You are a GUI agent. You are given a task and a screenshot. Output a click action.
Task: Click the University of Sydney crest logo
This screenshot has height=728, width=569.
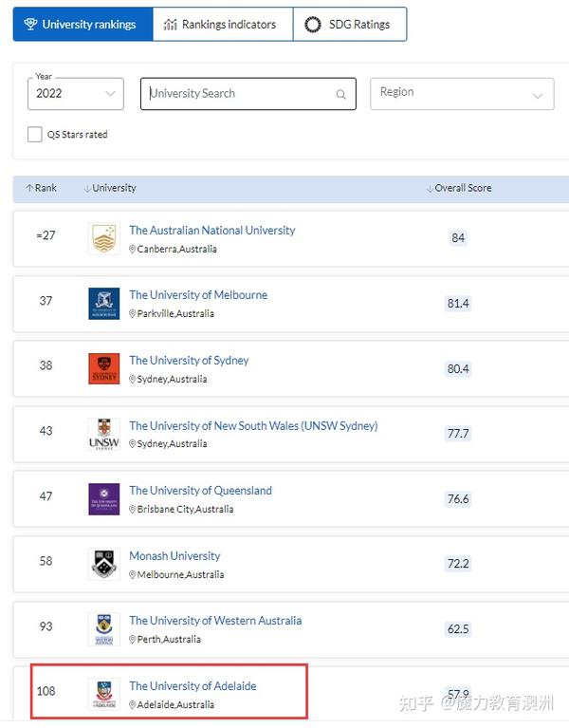104,368
